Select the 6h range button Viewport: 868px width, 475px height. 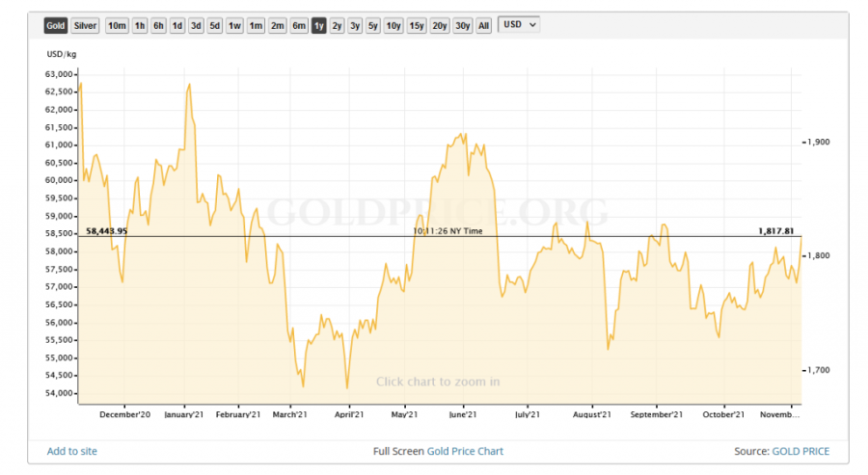pos(159,25)
